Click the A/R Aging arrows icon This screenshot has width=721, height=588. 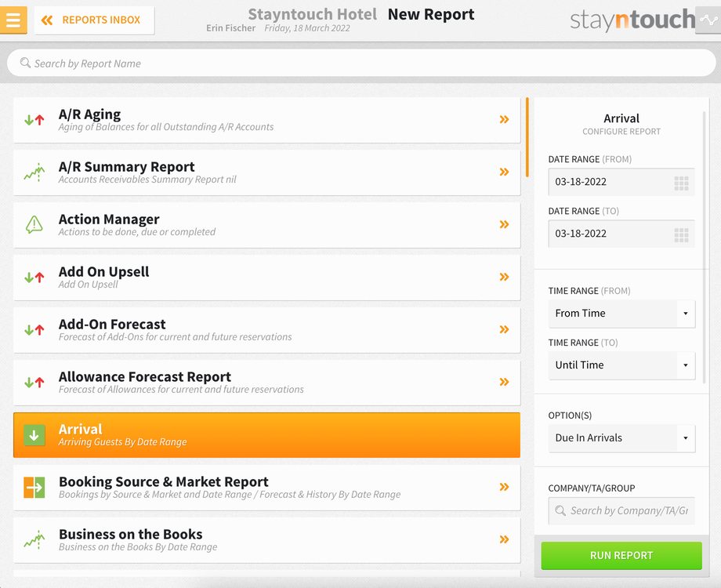click(34, 120)
